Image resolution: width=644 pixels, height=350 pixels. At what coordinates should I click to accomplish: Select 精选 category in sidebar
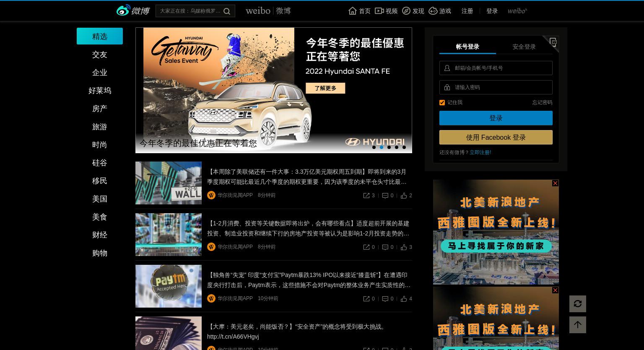[100, 36]
